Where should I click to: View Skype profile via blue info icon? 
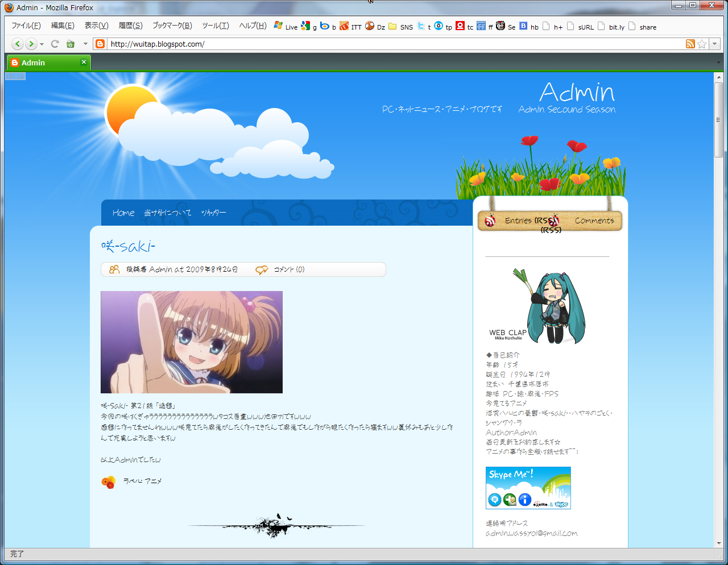click(524, 500)
